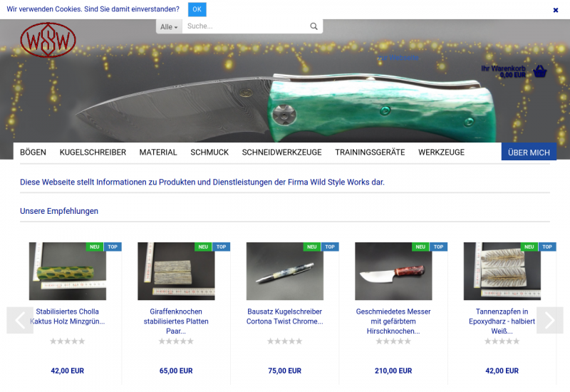The width and height of the screenshot is (570, 392).
Task: Open the SCHNEIDWERKZEUGE menu
Action: tap(281, 153)
